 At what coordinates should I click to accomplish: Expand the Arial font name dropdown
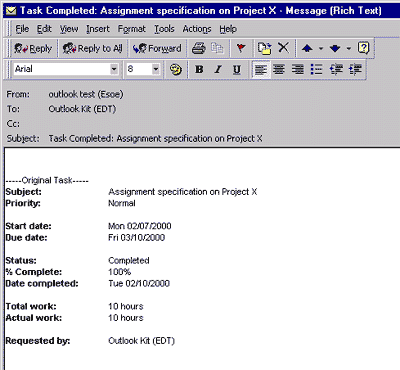pos(114,69)
